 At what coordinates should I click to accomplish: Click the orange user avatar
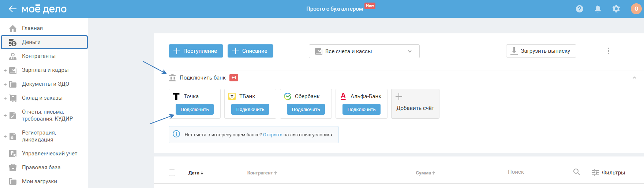coord(636,9)
